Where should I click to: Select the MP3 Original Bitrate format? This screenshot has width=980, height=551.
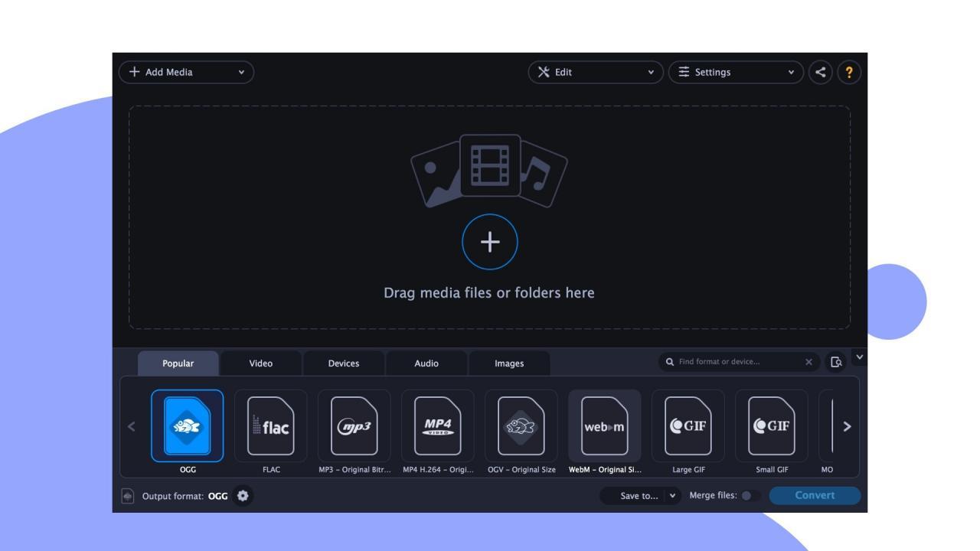pyautogui.click(x=354, y=427)
